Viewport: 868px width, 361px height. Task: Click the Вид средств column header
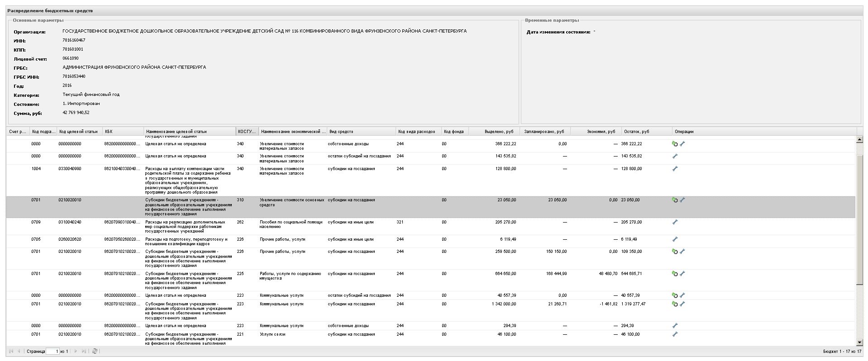(361, 132)
